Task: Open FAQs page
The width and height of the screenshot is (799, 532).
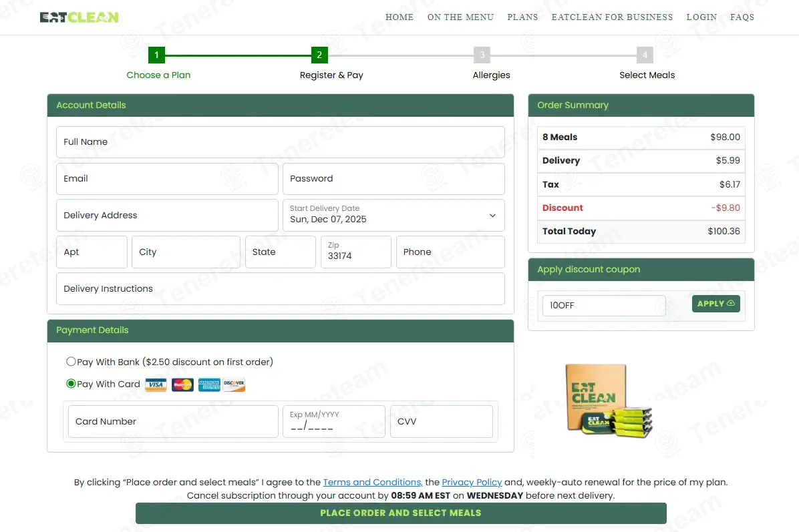Action: [742, 17]
